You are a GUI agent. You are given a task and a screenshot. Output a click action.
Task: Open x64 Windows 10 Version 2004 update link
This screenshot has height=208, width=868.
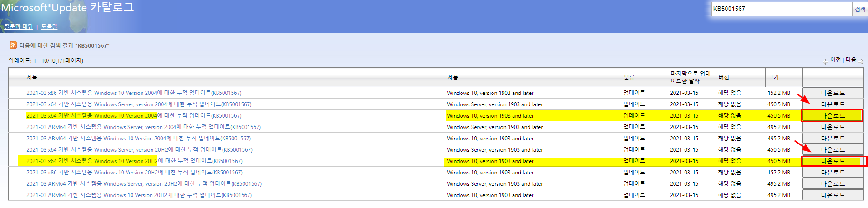[x=134, y=115]
